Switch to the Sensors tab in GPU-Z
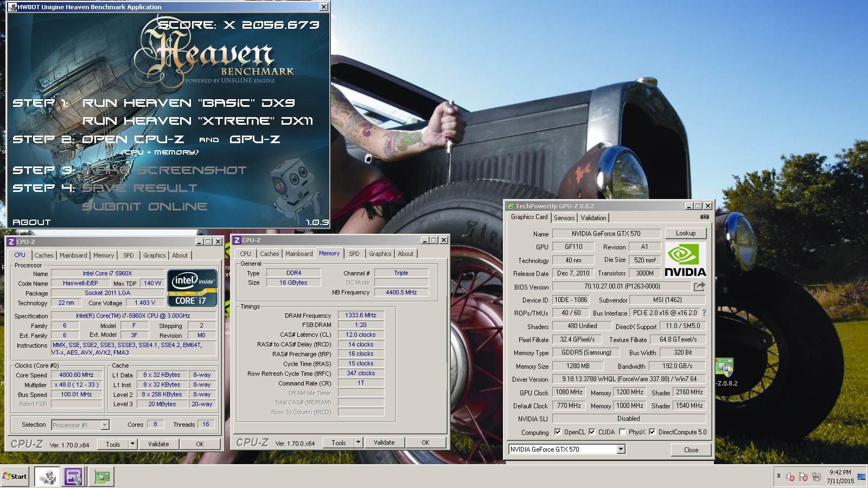The height and width of the screenshot is (488, 868). (564, 218)
